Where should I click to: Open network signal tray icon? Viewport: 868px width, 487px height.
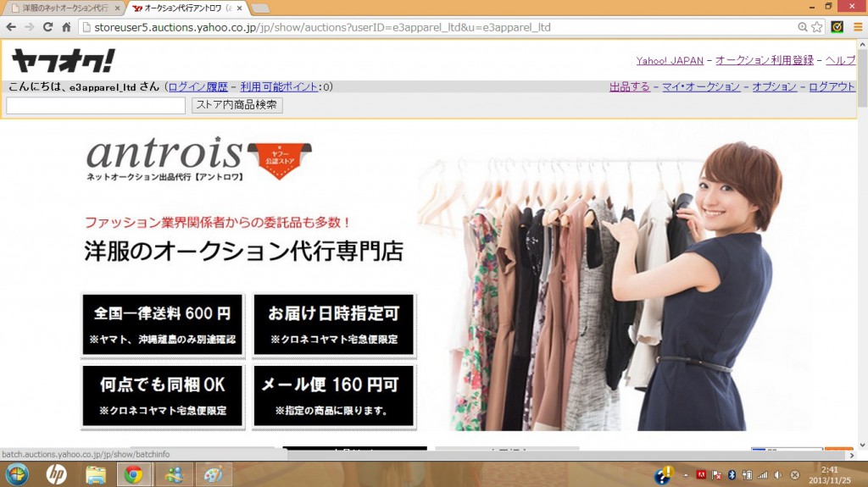(x=763, y=475)
